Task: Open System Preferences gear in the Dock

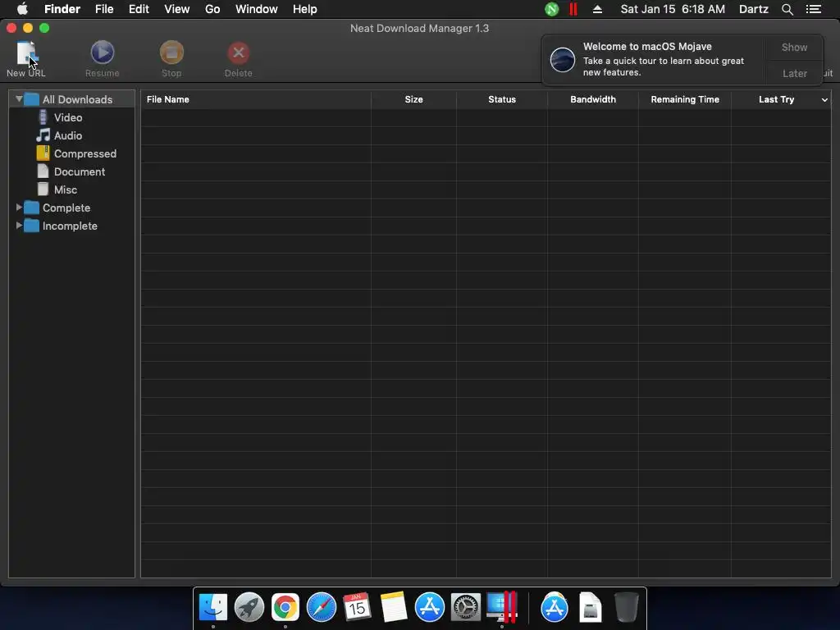Action: [x=466, y=608]
